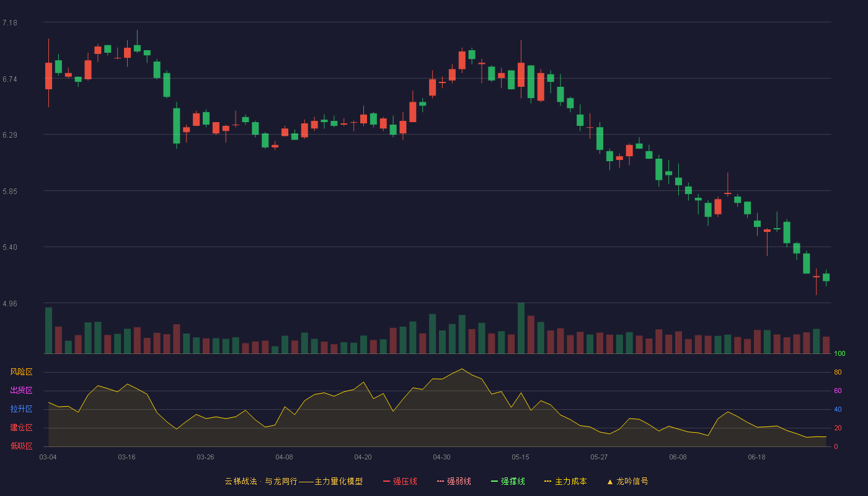Click the 5.40 price axis label
Image resolution: width=868 pixels, height=496 pixels.
pos(10,247)
